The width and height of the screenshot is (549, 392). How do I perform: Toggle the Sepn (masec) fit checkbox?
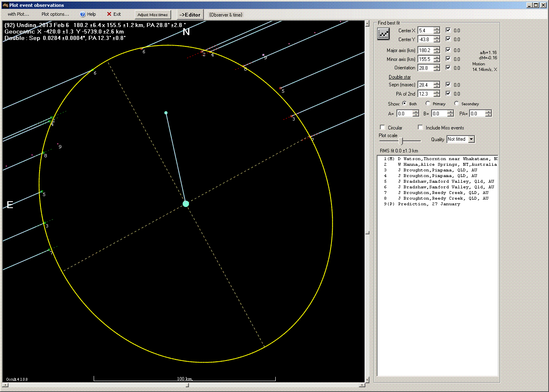[448, 84]
